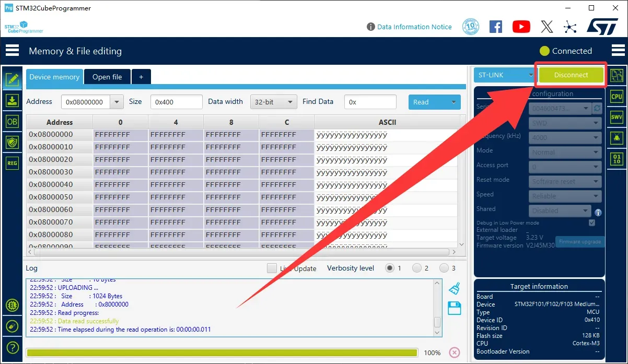Switch to the Open file tab
Screen dimensions: 628x364
click(x=107, y=77)
